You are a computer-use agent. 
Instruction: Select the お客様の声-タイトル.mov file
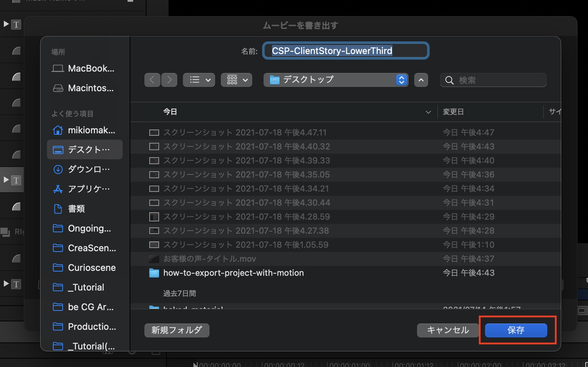346,259
